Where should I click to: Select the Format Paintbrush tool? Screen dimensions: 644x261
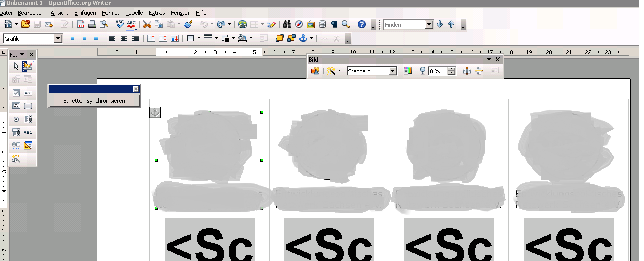pyautogui.click(x=188, y=24)
